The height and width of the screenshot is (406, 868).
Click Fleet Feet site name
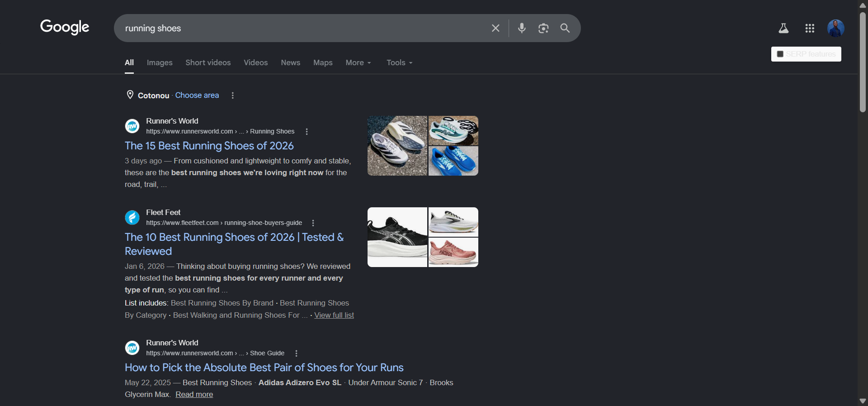(163, 212)
